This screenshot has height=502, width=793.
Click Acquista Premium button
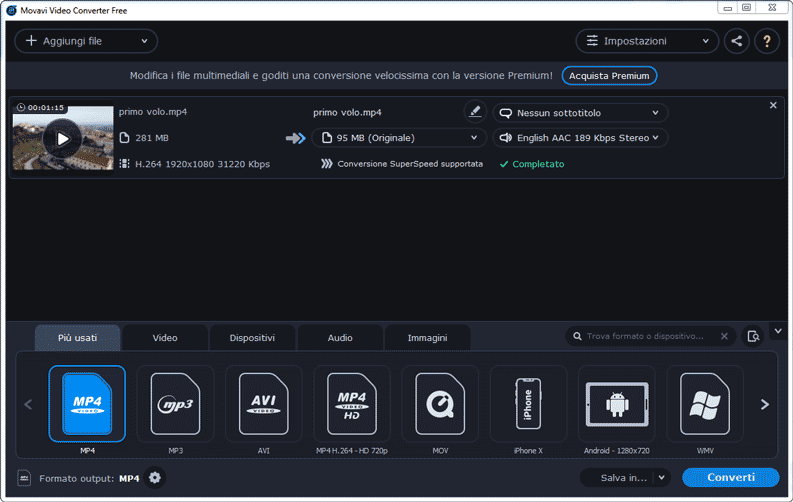point(609,76)
